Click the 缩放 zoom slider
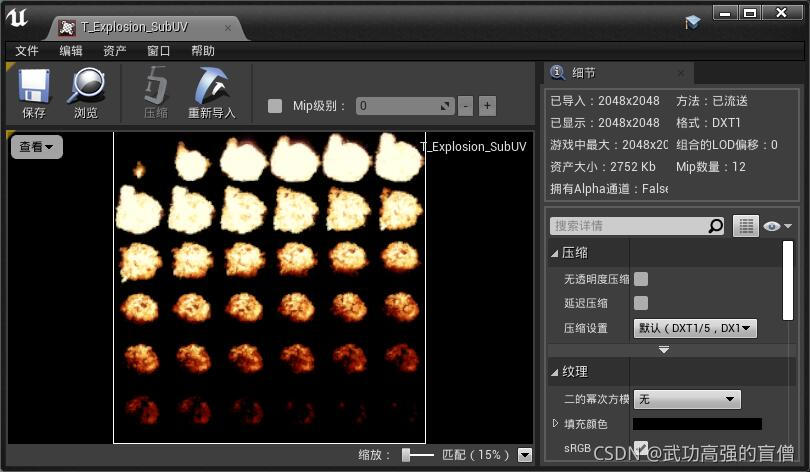The height and width of the screenshot is (472, 810). (x=417, y=455)
